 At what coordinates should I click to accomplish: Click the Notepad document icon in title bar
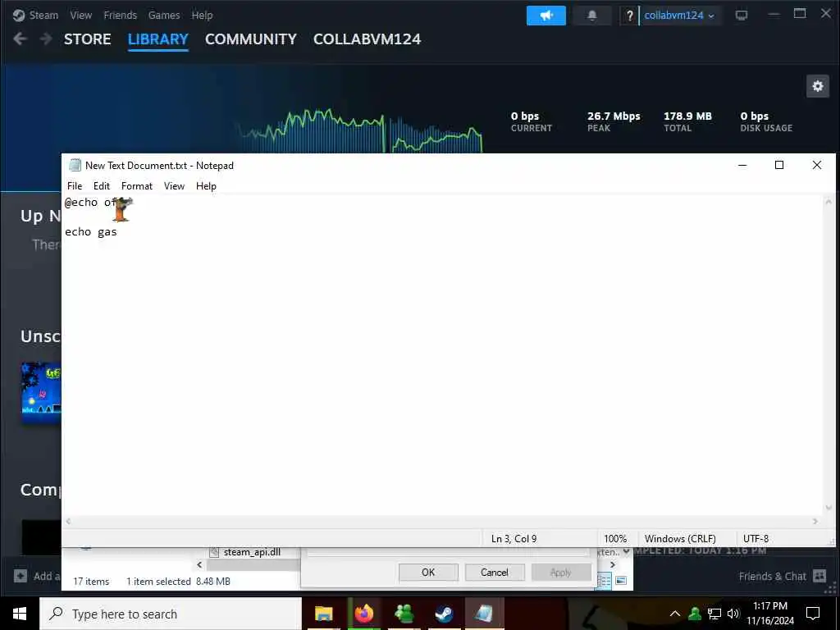(x=75, y=165)
